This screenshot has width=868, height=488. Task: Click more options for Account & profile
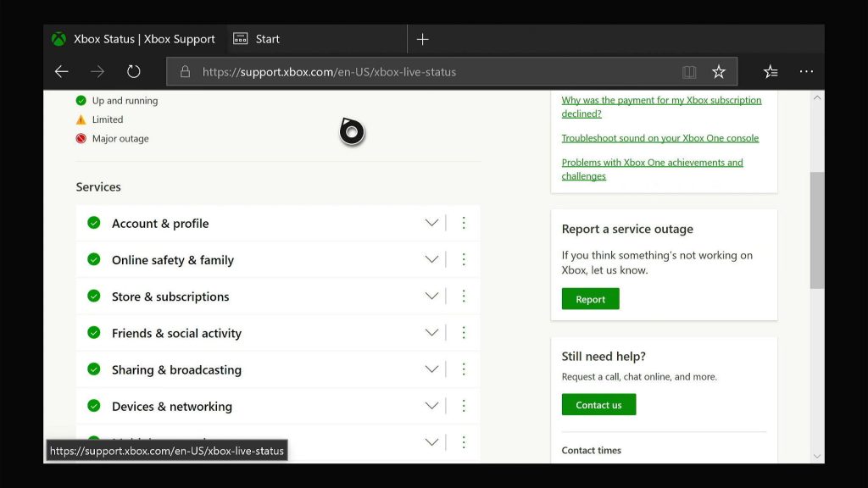464,223
